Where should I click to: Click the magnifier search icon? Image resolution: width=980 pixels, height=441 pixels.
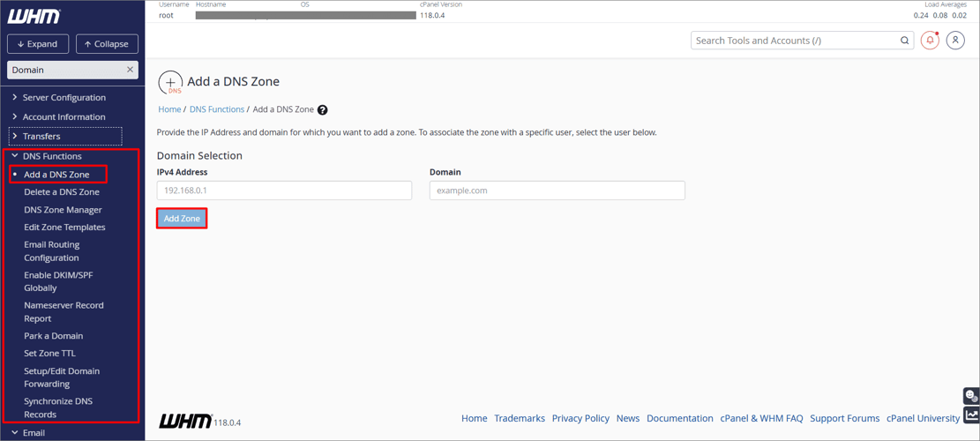[904, 41]
